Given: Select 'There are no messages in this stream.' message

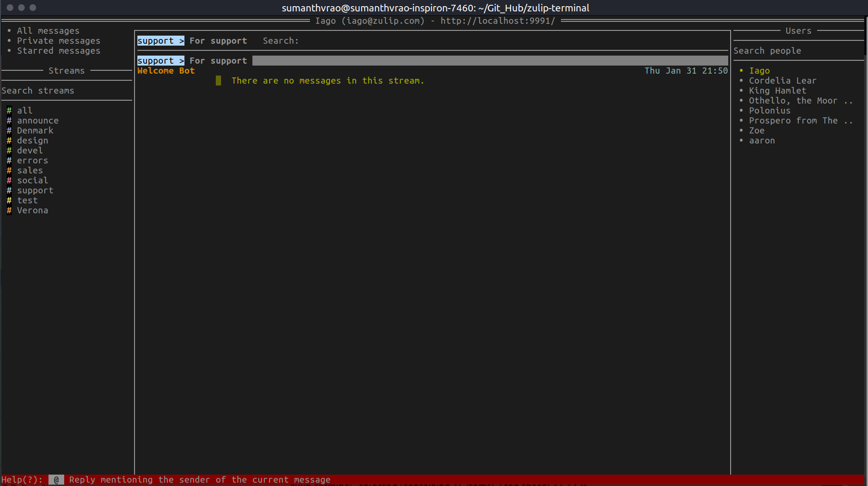Looking at the screenshot, I should coord(328,81).
